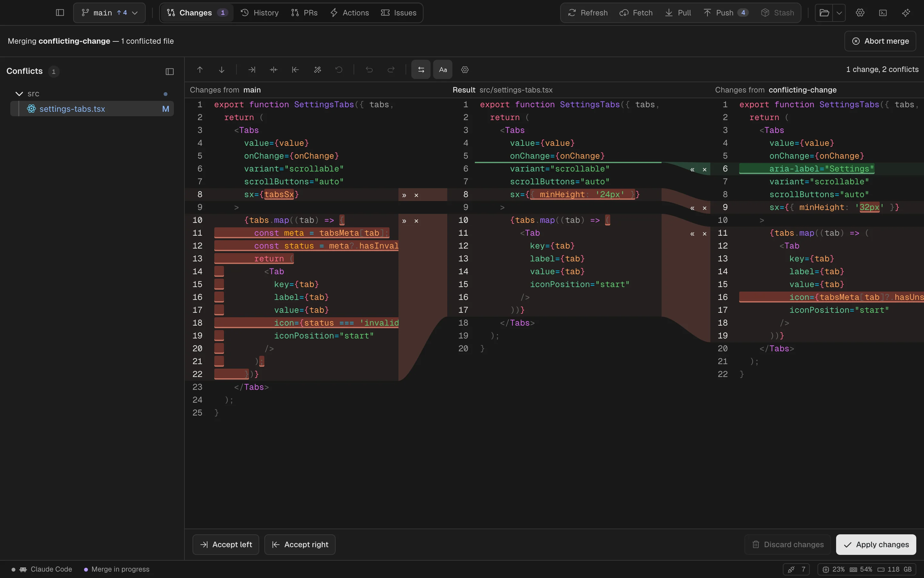Click the undo arrow in merge toolbar
This screenshot has height=578, width=924.
tap(369, 70)
